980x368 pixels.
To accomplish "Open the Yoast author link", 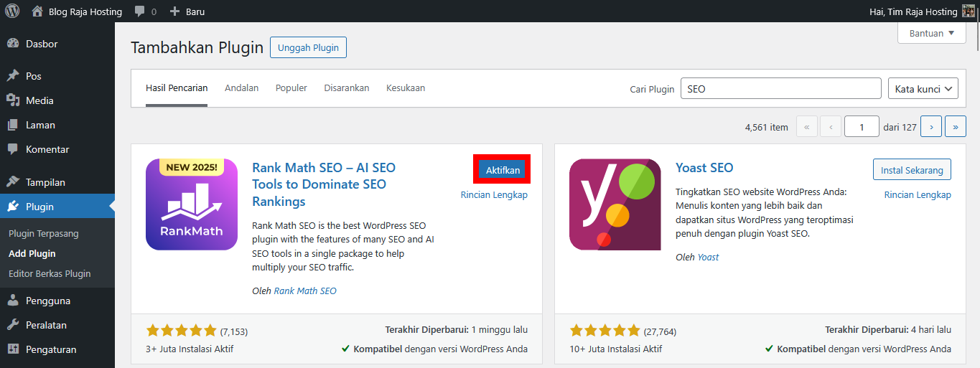I will [x=708, y=257].
